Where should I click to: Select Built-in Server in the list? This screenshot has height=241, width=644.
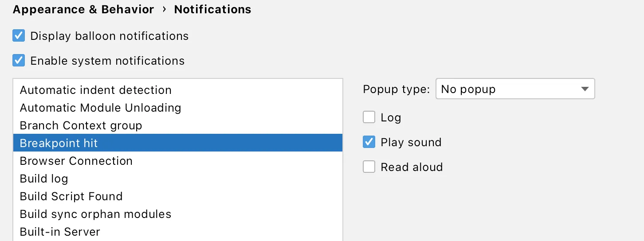coord(60,232)
